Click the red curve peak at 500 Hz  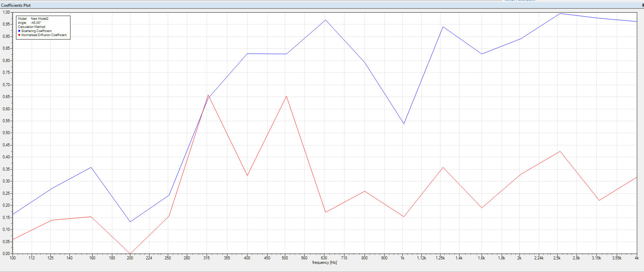(x=286, y=96)
